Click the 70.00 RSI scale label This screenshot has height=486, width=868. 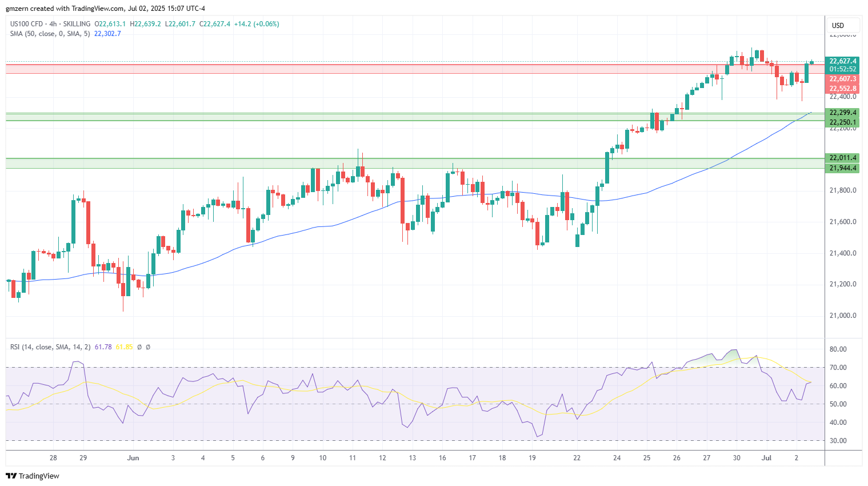[838, 368]
